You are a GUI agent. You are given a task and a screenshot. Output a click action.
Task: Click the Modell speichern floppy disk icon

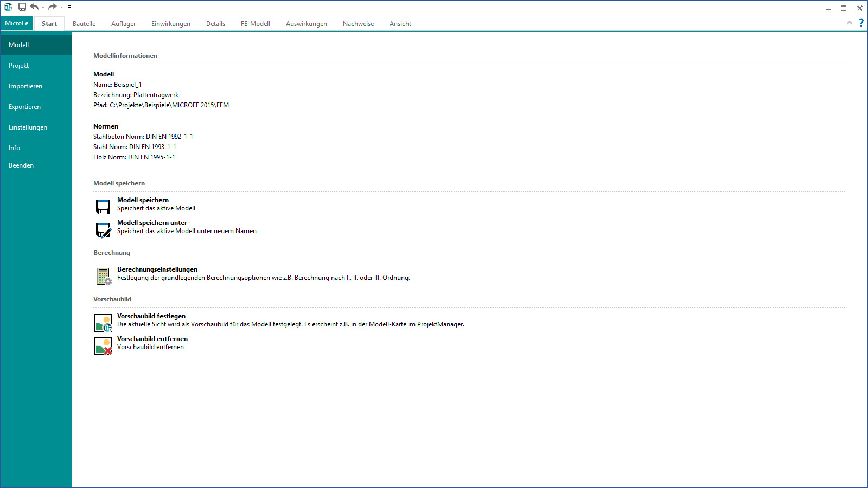tap(103, 207)
